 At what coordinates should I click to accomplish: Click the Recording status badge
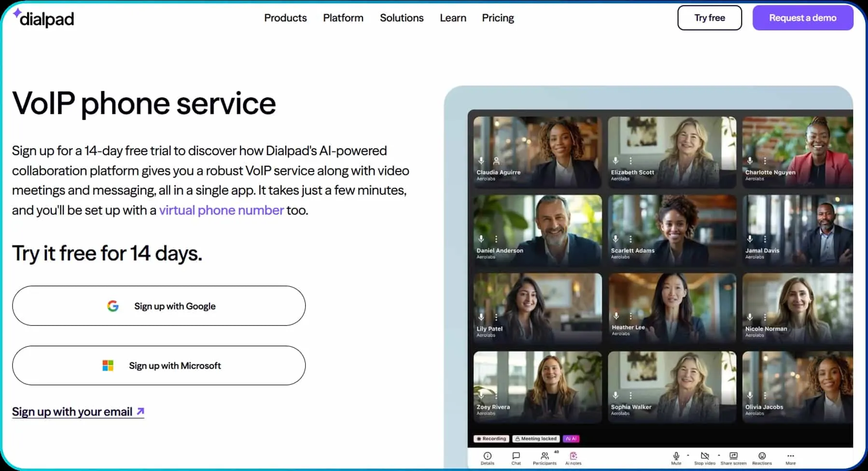coord(491,439)
